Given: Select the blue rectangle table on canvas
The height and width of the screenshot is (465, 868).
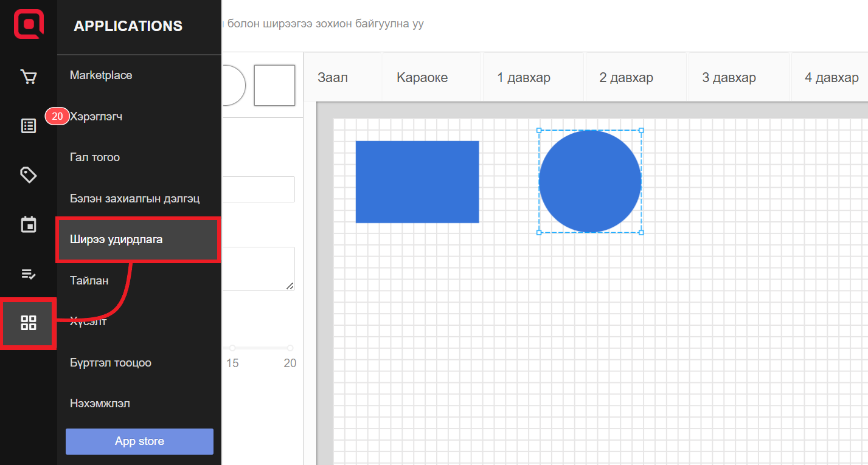Looking at the screenshot, I should (x=417, y=182).
